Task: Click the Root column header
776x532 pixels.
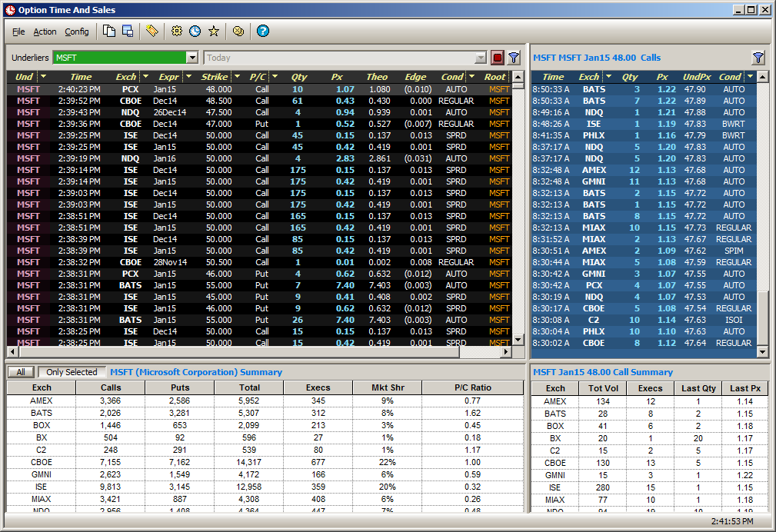Action: tap(495, 77)
